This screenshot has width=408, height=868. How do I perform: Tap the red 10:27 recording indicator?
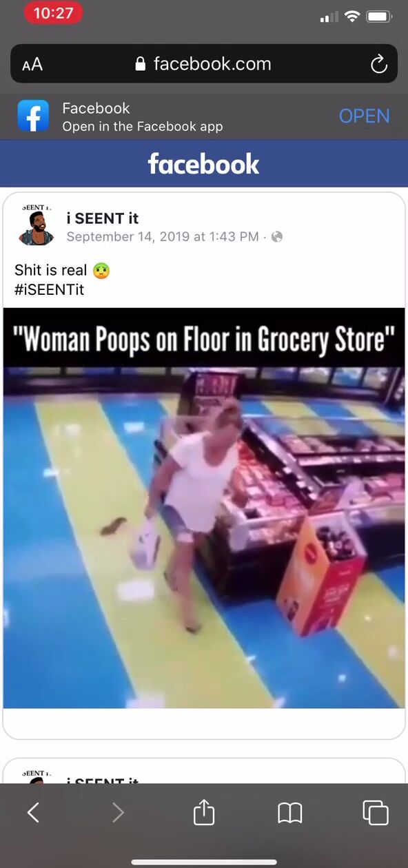(x=53, y=13)
